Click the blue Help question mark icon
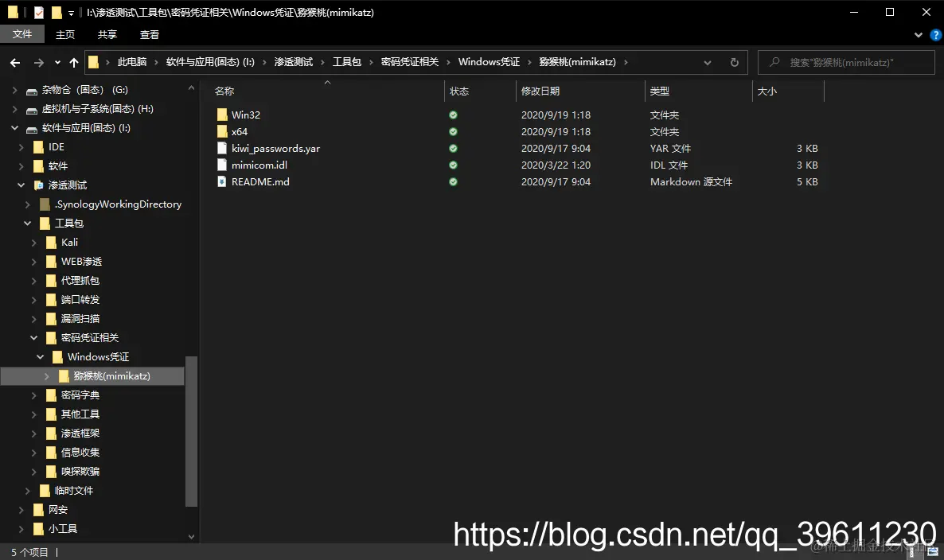 pyautogui.click(x=935, y=34)
